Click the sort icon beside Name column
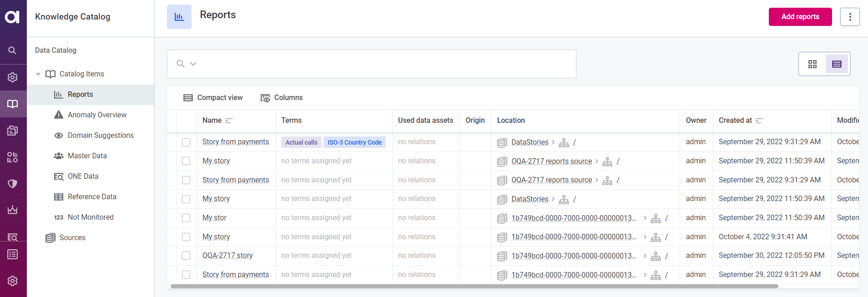 point(229,121)
